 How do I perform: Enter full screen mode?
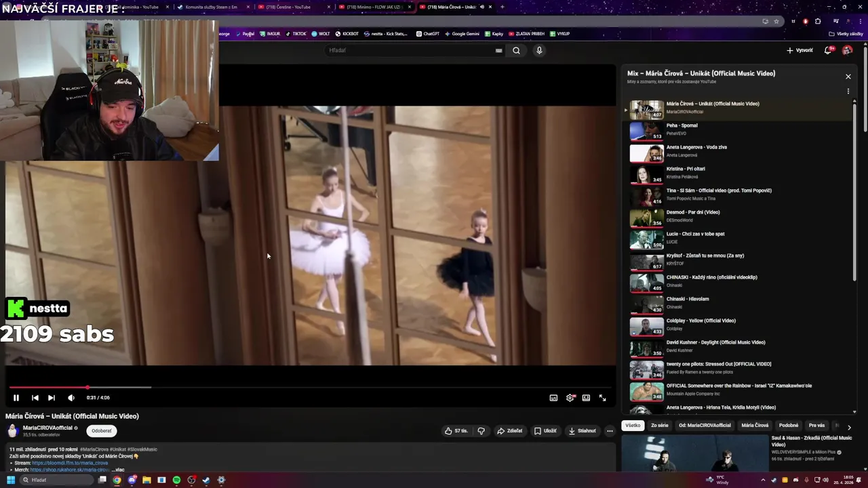pyautogui.click(x=602, y=398)
